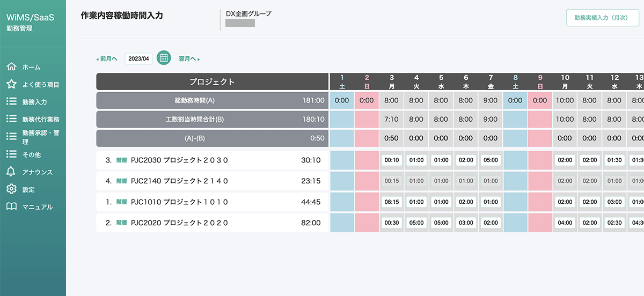Click the star icon for よく使う項目

click(x=11, y=84)
